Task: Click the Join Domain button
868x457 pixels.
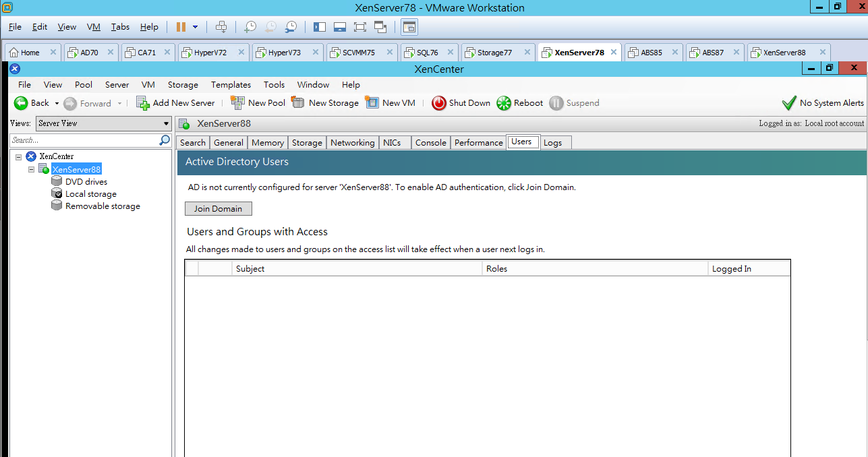Action: tap(218, 209)
